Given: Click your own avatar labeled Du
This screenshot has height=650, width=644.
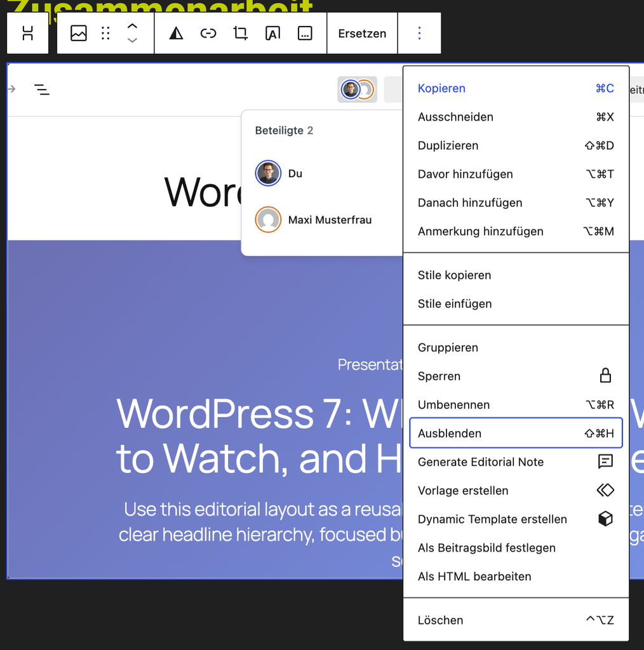Looking at the screenshot, I should (268, 173).
